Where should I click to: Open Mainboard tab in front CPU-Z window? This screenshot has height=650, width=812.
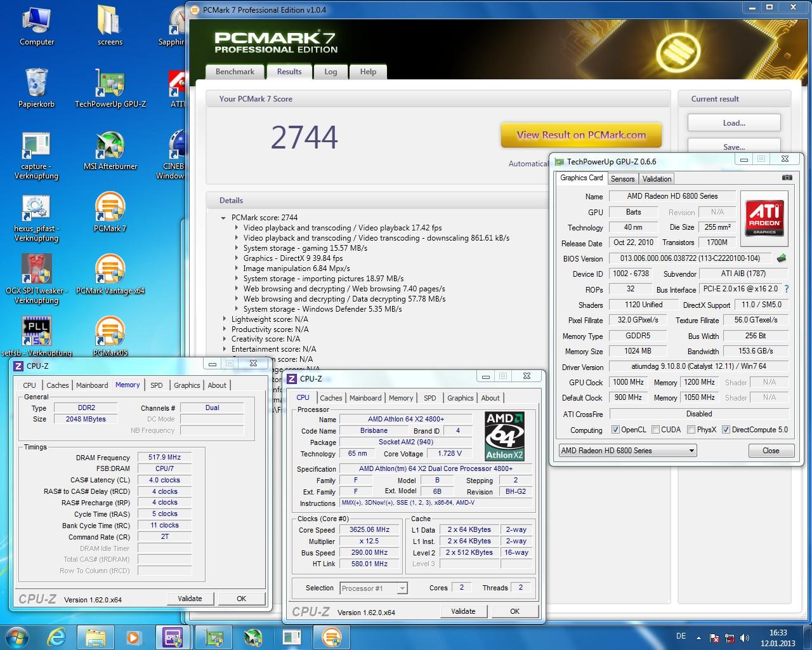pos(365,398)
